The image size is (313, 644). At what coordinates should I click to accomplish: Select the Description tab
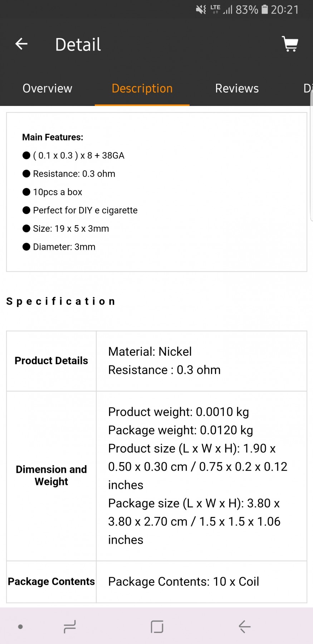[x=142, y=88]
